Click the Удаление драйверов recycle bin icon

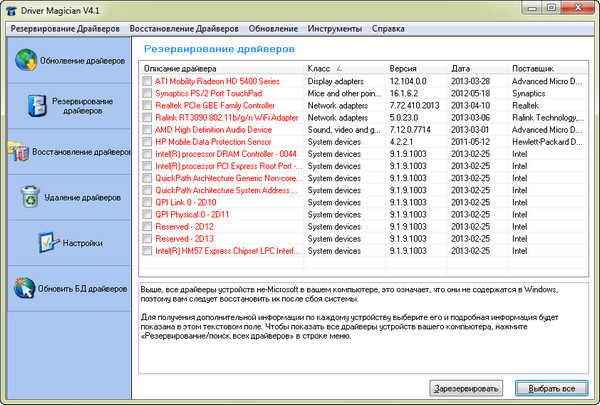coord(30,194)
